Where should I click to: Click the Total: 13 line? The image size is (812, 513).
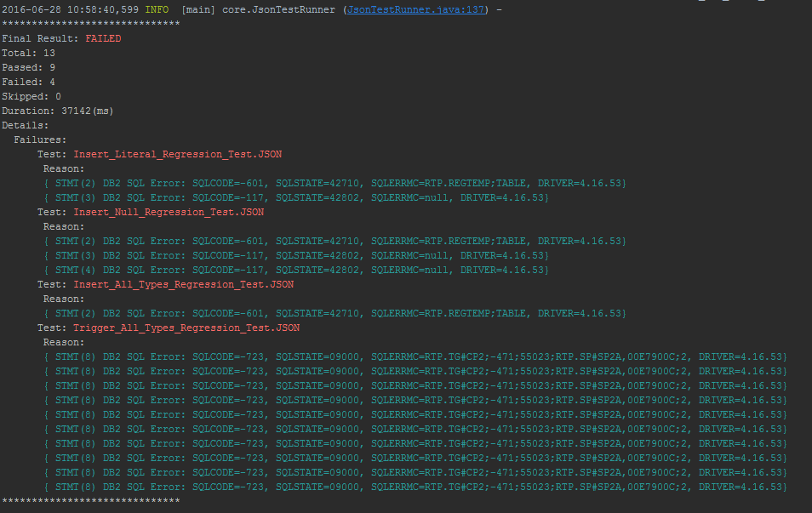click(28, 53)
